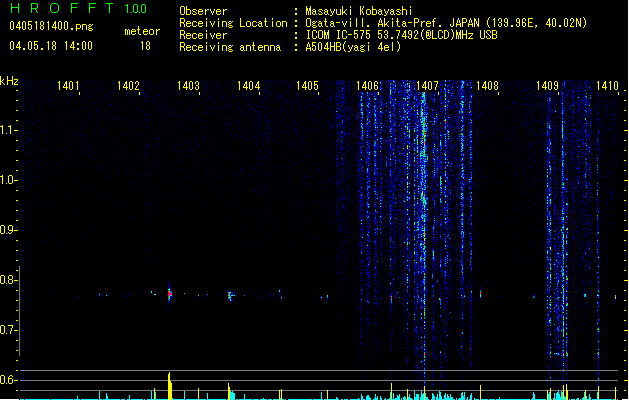Click the 1410 time axis marker
This screenshot has width=629, height=400.
click(x=607, y=86)
